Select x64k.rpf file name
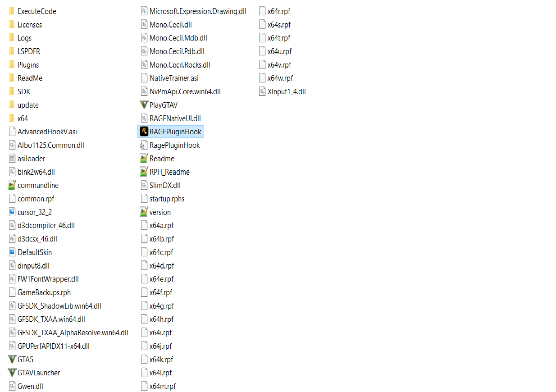 [x=161, y=360]
